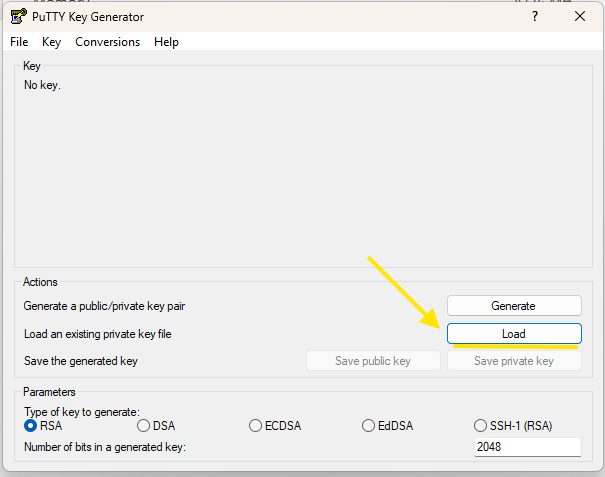Close the PuTTY Key Generator window
The width and height of the screenshot is (605, 477).
(x=580, y=17)
